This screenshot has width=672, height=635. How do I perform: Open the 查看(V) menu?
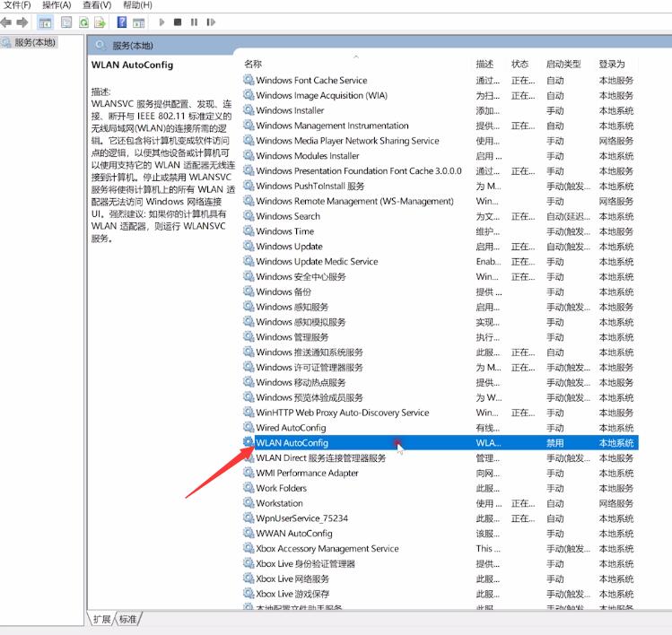pyautogui.click(x=97, y=5)
